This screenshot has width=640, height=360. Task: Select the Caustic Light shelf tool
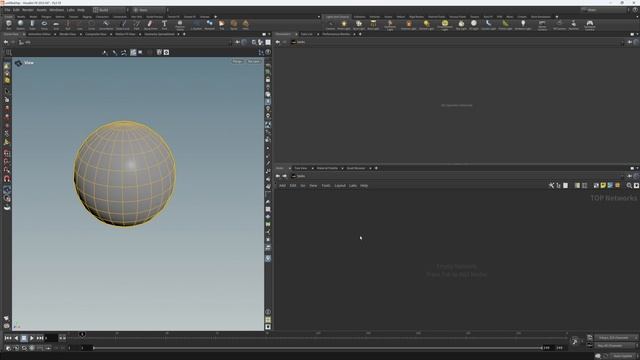488,25
